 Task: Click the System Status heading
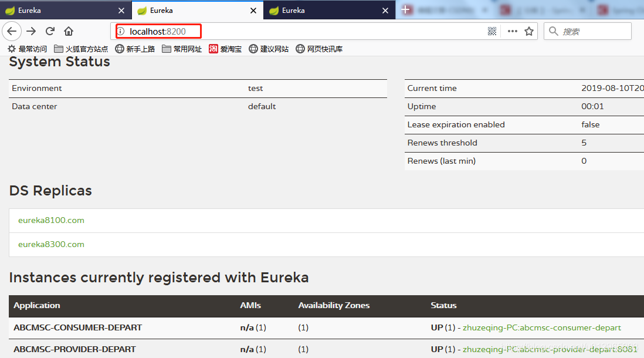tap(60, 62)
